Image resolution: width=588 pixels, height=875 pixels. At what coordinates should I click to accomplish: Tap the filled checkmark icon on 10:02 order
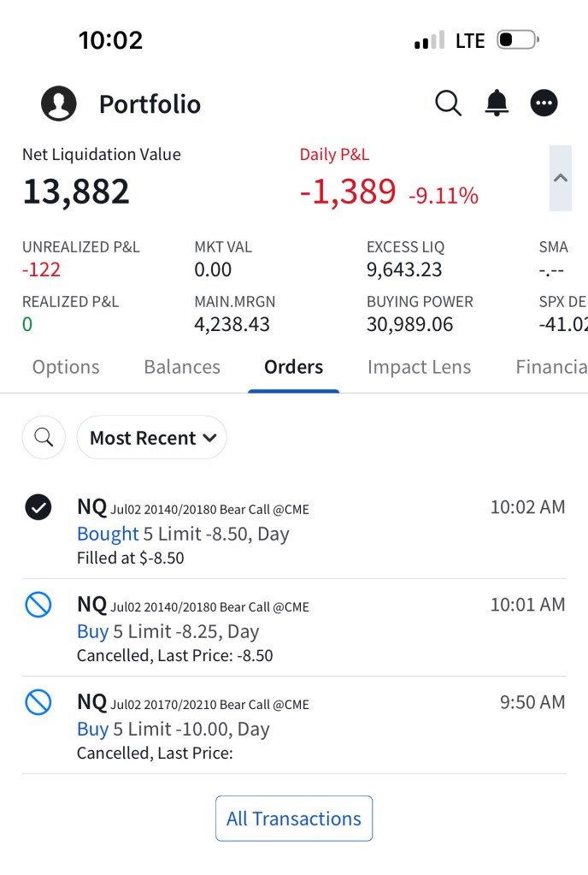click(x=38, y=508)
